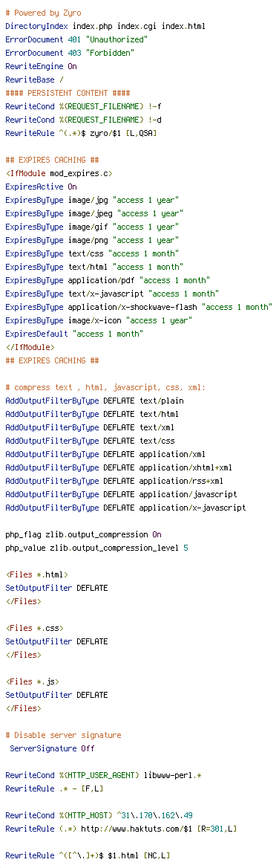Select the php_value zlib.output_compression_level 5 line

tap(96, 548)
